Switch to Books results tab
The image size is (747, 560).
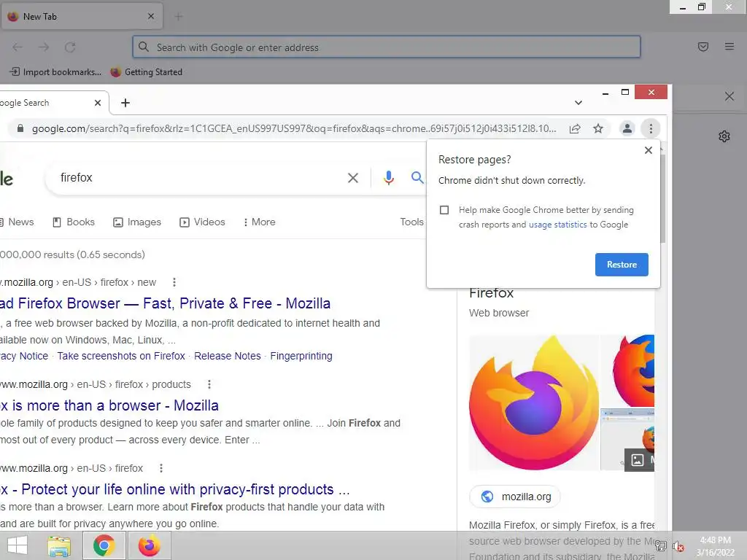[x=74, y=222]
